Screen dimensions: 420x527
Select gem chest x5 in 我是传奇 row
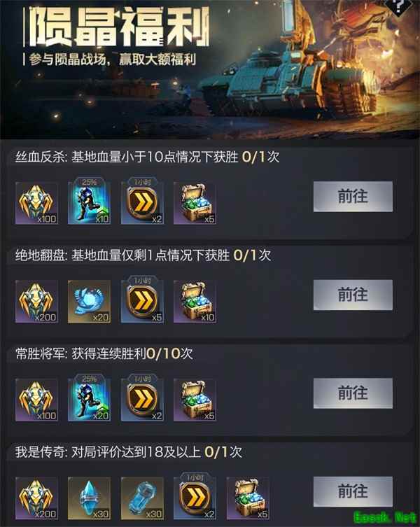coord(248,498)
